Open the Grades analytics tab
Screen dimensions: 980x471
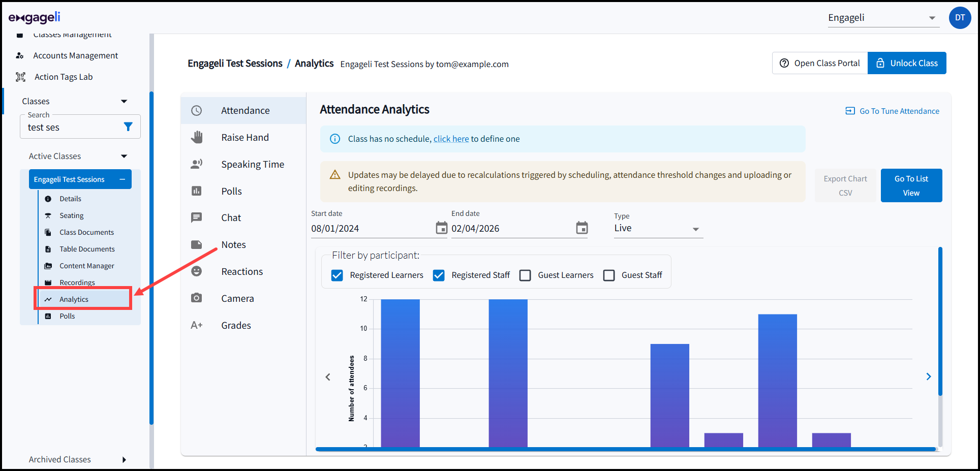[236, 325]
